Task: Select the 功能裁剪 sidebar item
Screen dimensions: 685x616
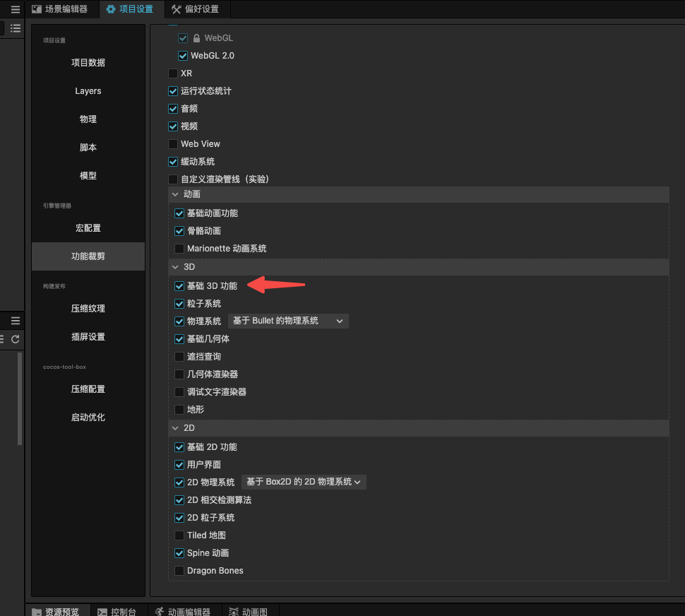Action: [88, 256]
